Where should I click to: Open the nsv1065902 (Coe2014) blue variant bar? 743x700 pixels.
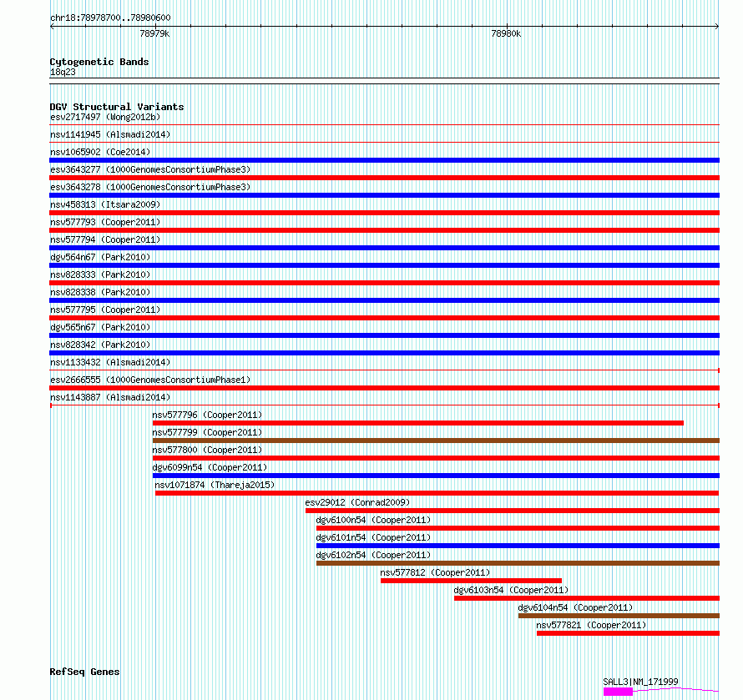tap(384, 160)
